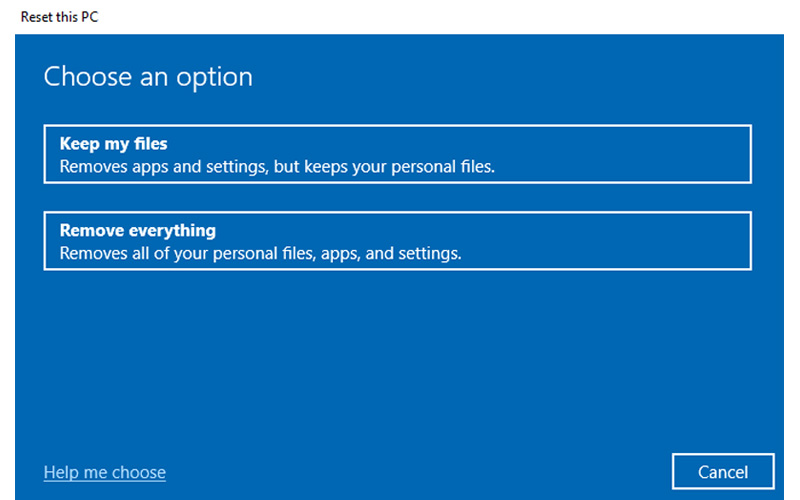Image resolution: width=800 pixels, height=500 pixels.
Task: Choose the Remove everything option
Action: tap(397, 241)
